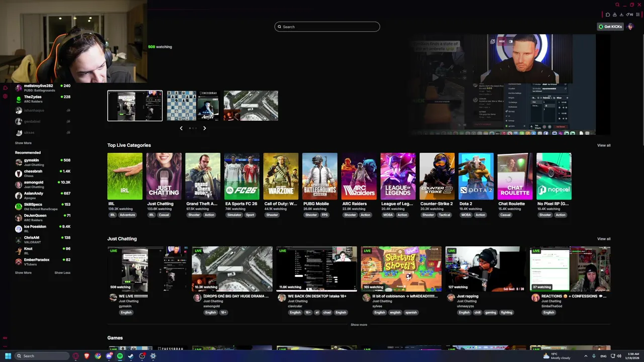Screen dimensions: 644x362
Task: View all Just Chatting streams
Action: pos(604,239)
